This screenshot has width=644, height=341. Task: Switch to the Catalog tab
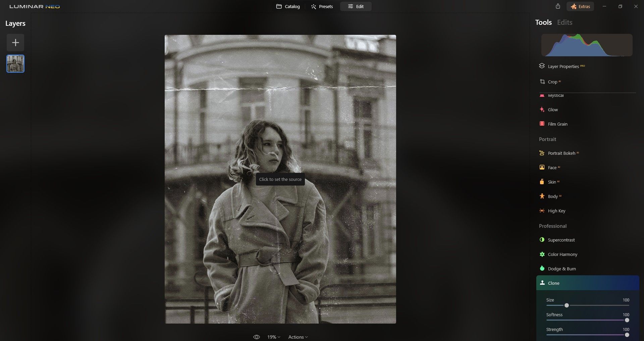tap(288, 6)
